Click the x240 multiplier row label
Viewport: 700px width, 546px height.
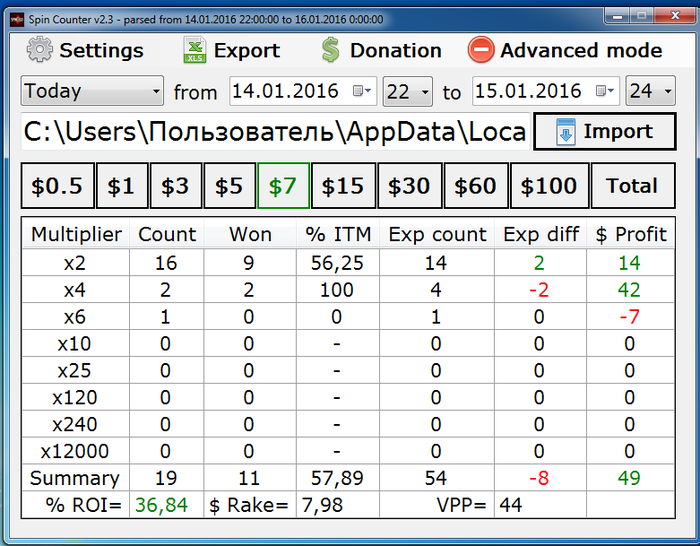tap(75, 424)
